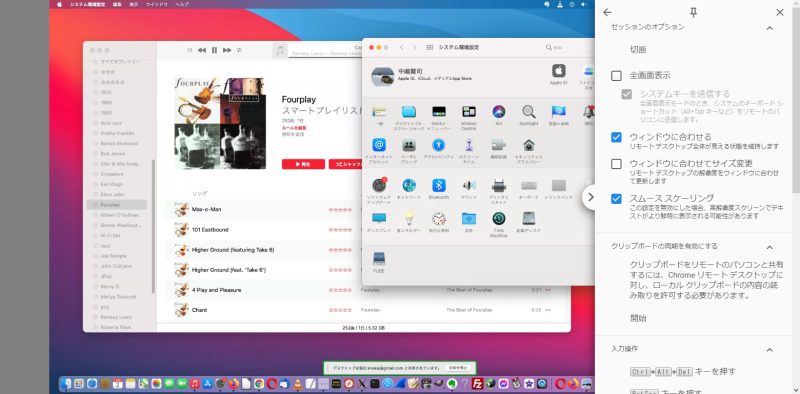
Task: Collapse 入力操作 section chevron
Action: click(769, 350)
